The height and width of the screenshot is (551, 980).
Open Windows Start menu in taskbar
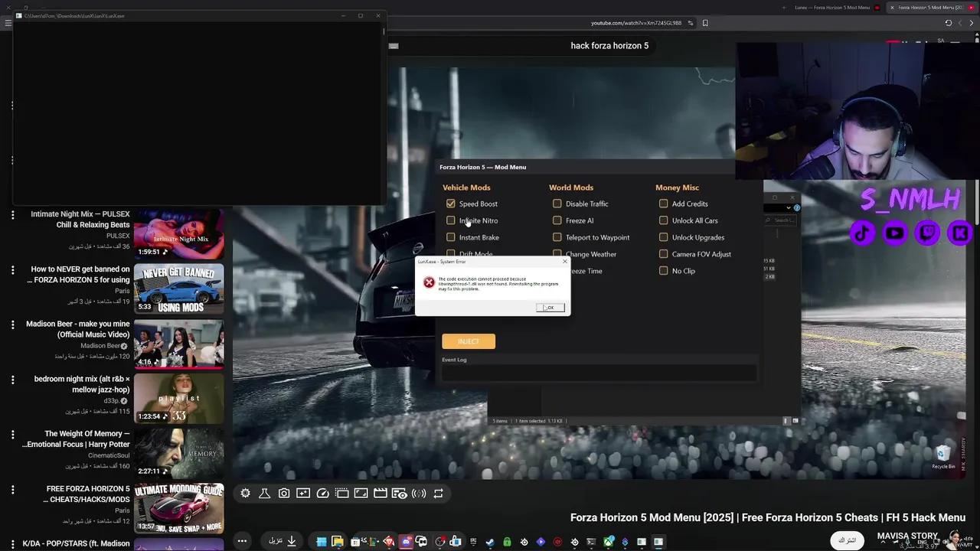point(322,542)
